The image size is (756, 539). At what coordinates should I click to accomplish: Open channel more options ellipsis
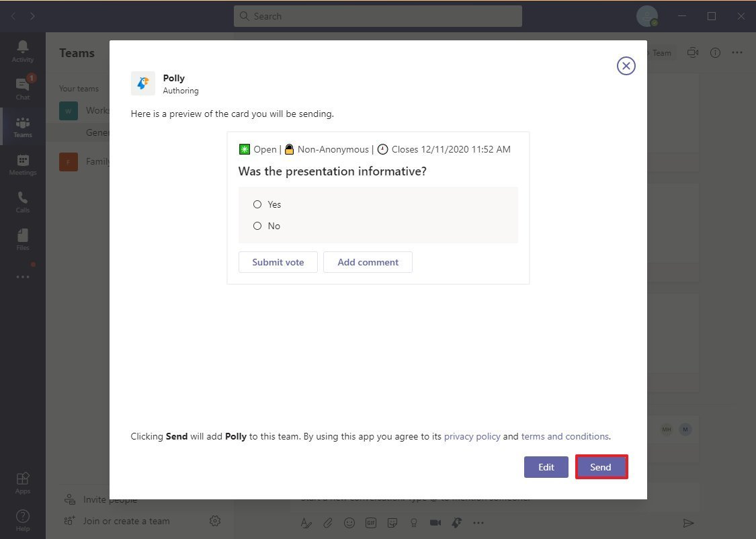point(737,52)
